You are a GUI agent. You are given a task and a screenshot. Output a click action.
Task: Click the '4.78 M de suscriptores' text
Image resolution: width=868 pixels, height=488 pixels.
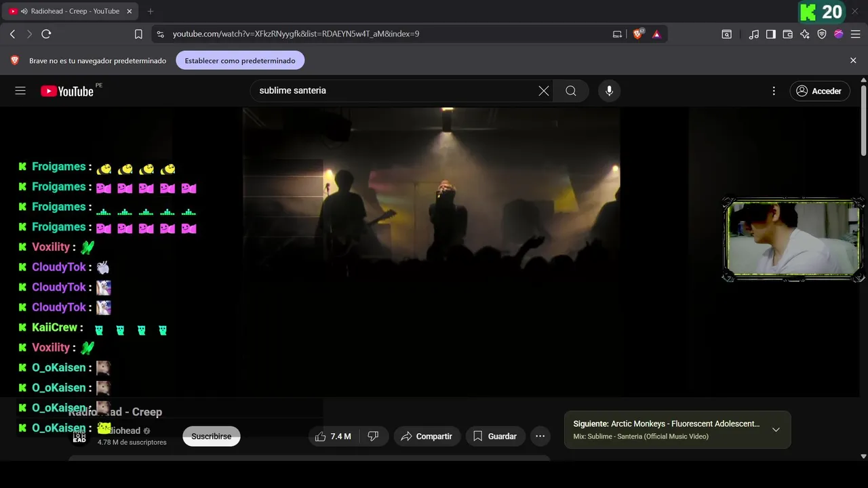tap(132, 443)
